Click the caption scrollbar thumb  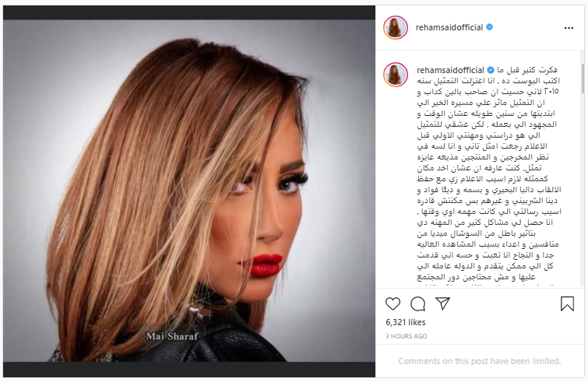(583, 79)
